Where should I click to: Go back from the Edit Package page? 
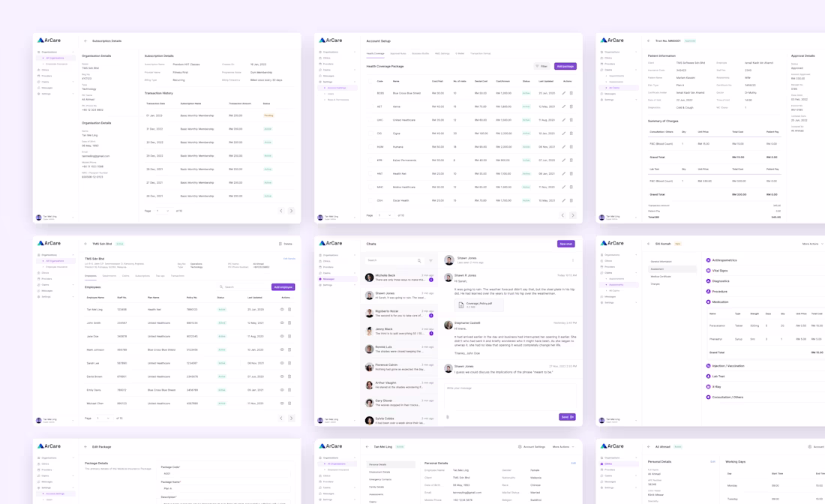(85, 447)
